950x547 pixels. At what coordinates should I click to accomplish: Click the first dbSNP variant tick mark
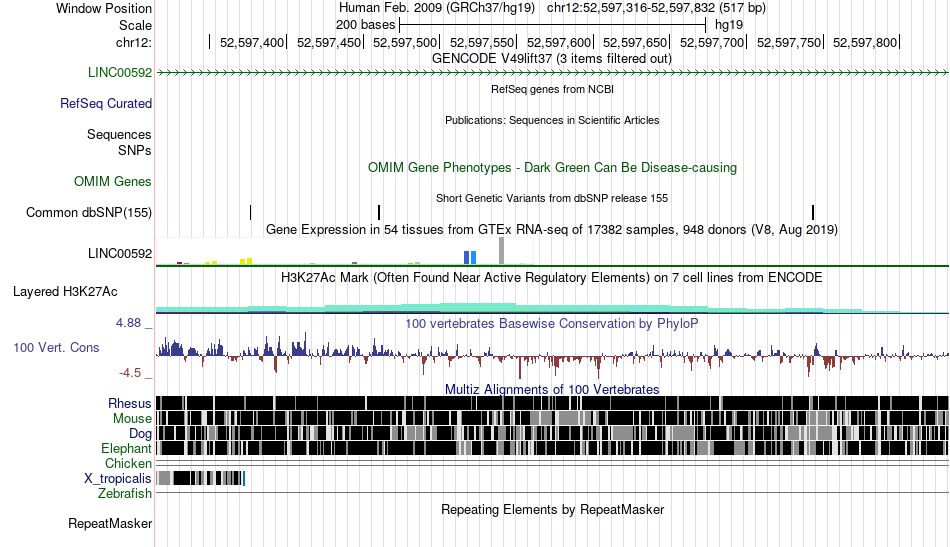pyautogui.click(x=250, y=213)
